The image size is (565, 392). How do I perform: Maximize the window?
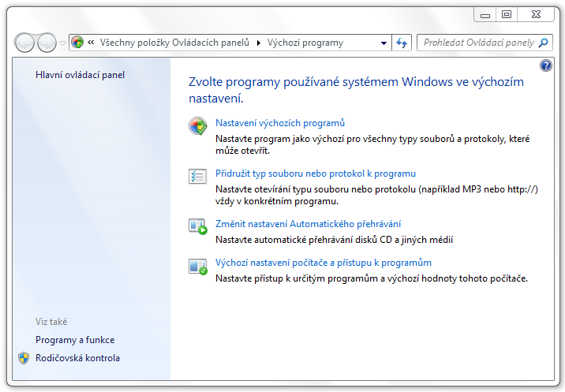pos(507,14)
